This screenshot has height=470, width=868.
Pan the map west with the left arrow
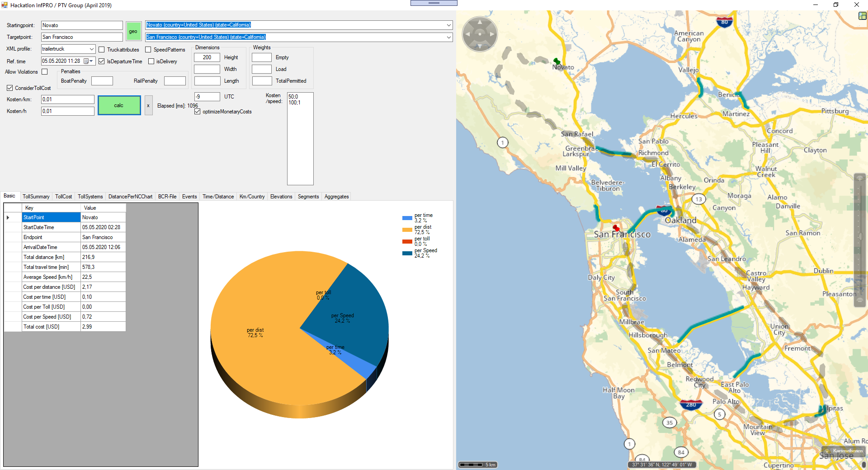tap(467, 34)
